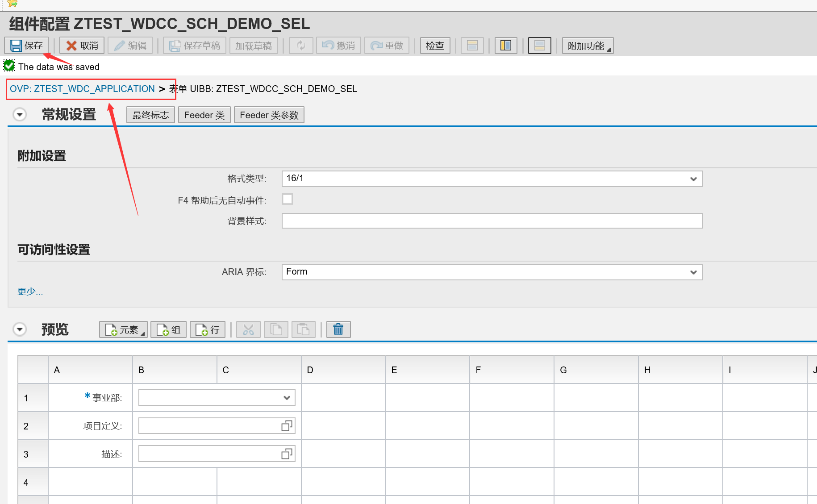Click the refresh icon in toolbar
Image resolution: width=817 pixels, height=504 pixels.
pyautogui.click(x=301, y=46)
